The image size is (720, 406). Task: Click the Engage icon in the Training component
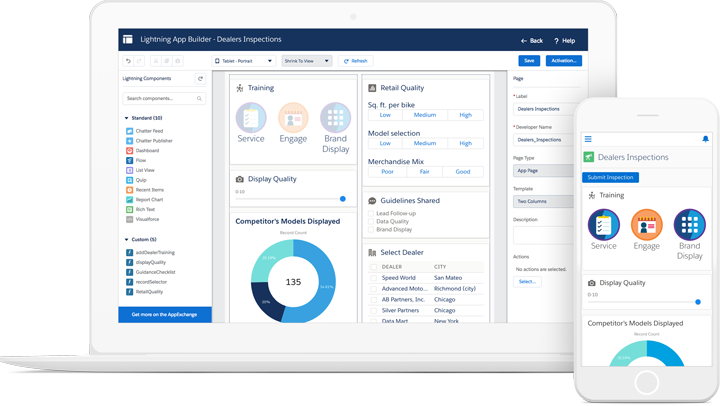[293, 117]
